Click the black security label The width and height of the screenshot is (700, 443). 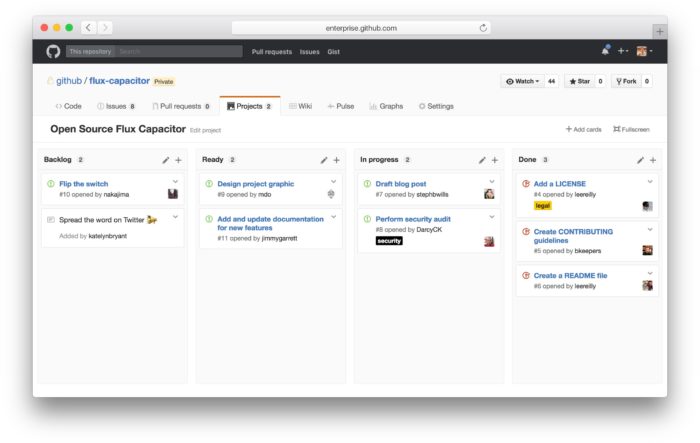(x=389, y=241)
